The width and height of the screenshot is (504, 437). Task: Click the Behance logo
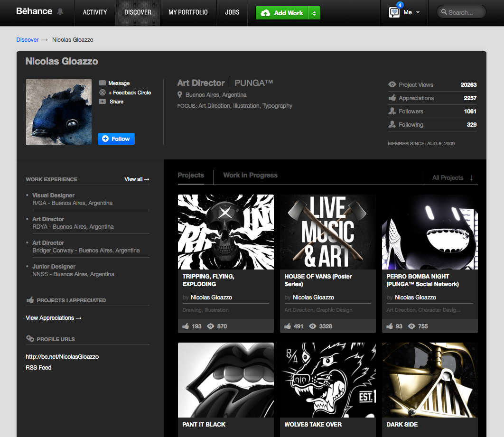tap(34, 11)
